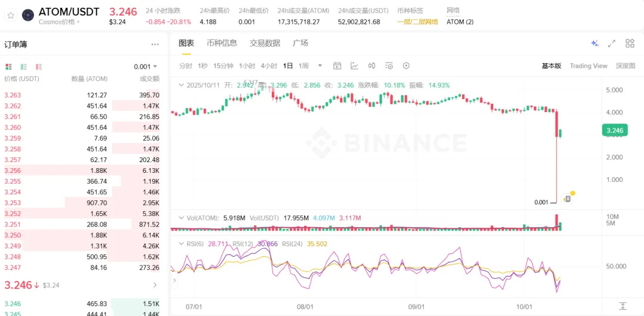This screenshot has width=644, height=316.
Task: Switch to the 交易数据 tab
Action: [x=265, y=43]
